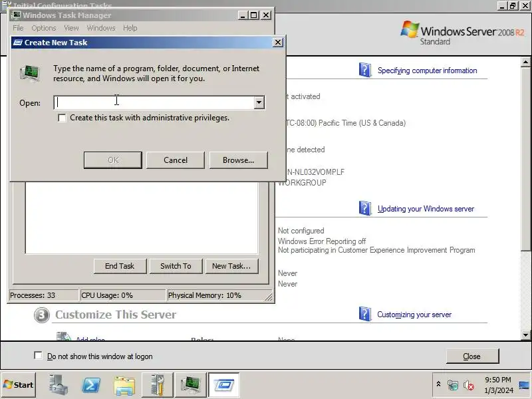Screen dimensions: 532x399
Task: Click the Customize This Server heading
Action: tap(116, 315)
